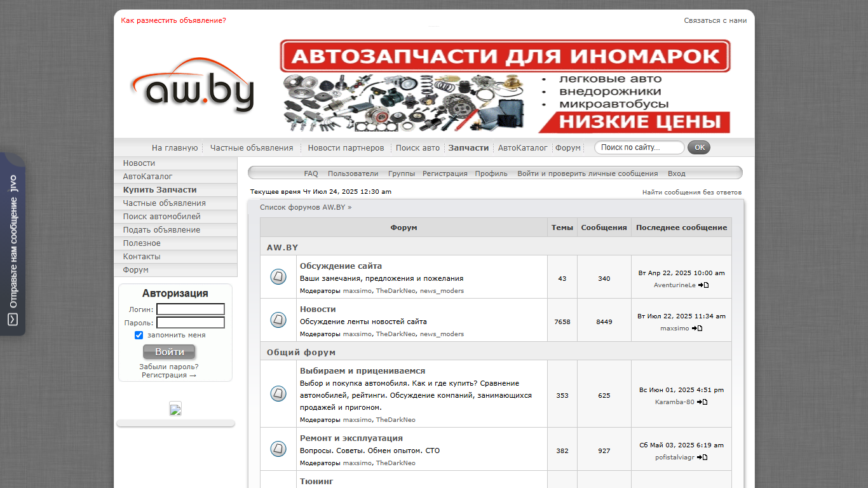Click Вс Июн 01, 2025 4:51 pm date
The width and height of the screenshot is (868, 488).
tap(682, 390)
